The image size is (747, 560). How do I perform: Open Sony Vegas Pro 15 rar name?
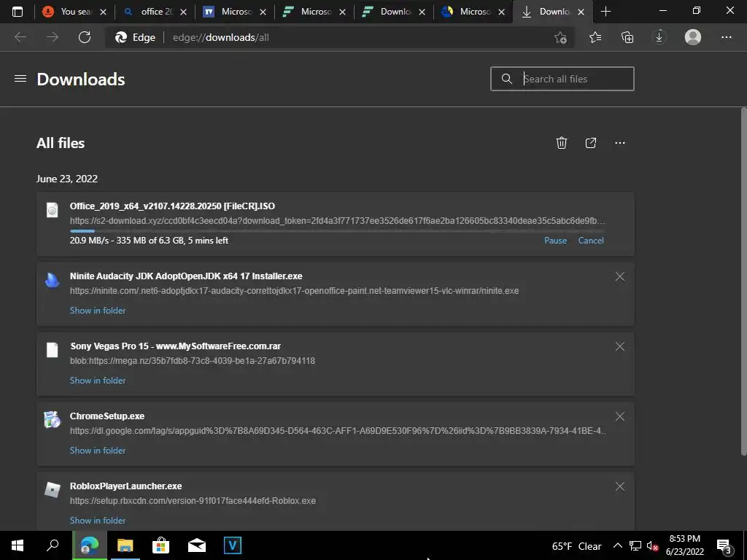tap(175, 346)
